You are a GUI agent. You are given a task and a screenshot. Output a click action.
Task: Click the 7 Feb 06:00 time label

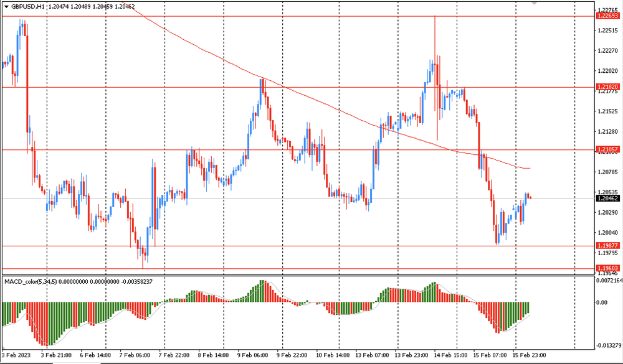pos(135,355)
